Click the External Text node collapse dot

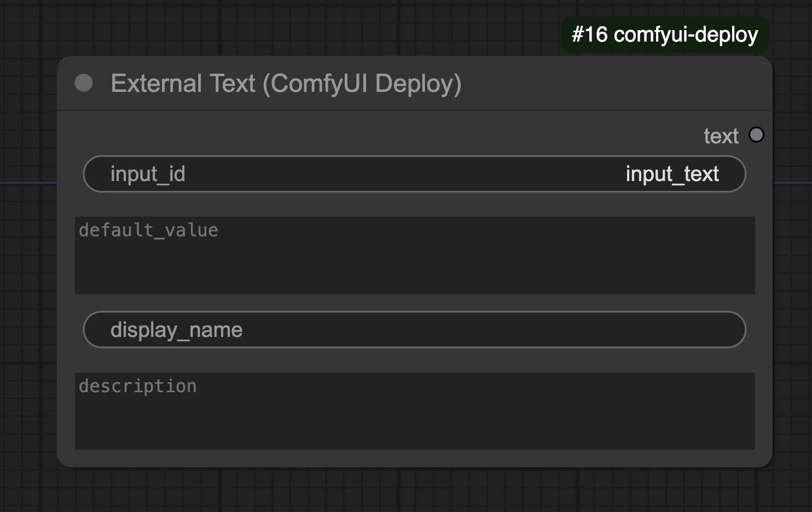[84, 83]
